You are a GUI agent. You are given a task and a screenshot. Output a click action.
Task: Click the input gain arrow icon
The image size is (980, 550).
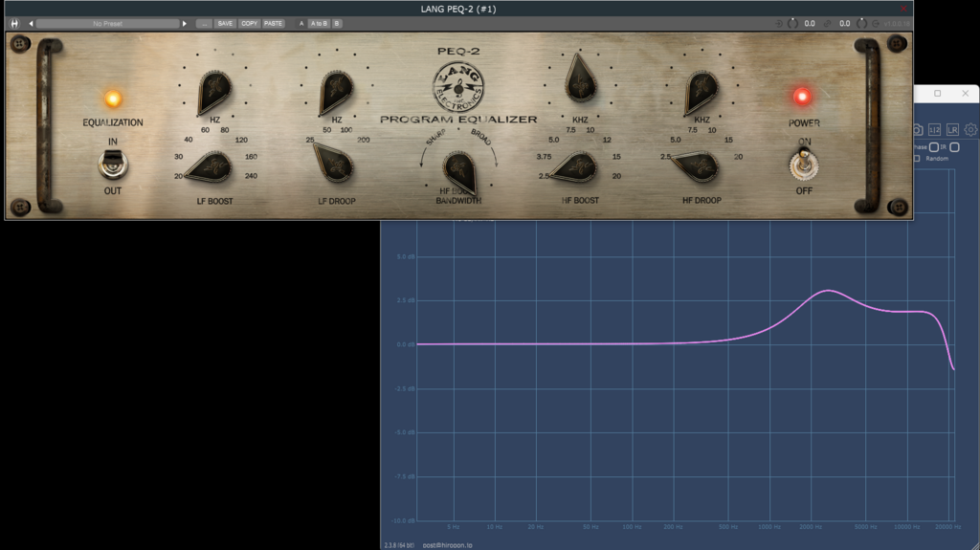[779, 24]
